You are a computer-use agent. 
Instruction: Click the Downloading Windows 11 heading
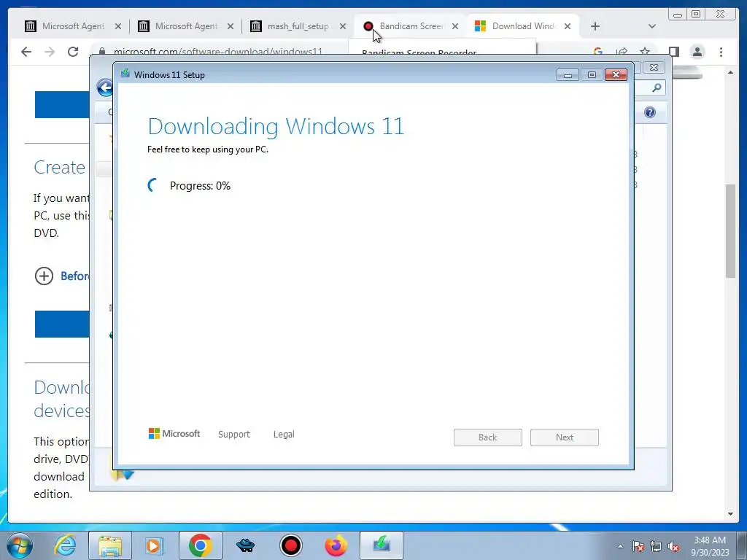tap(276, 127)
